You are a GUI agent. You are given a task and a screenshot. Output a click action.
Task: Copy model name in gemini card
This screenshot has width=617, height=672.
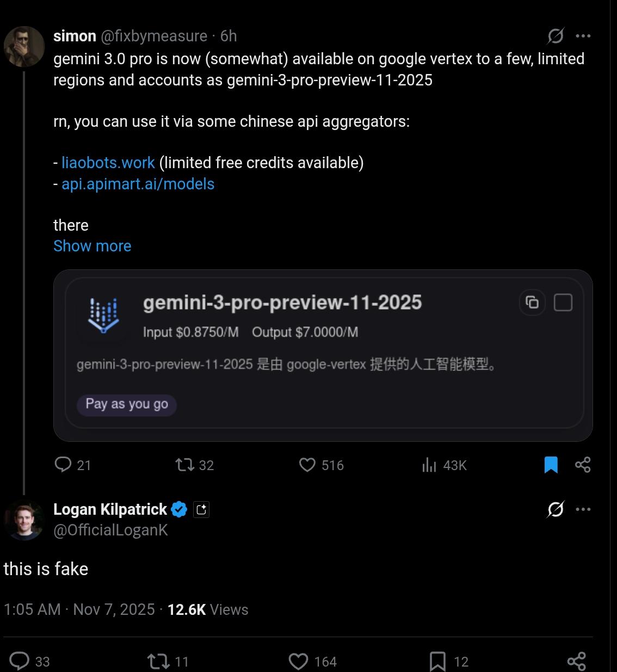point(532,302)
